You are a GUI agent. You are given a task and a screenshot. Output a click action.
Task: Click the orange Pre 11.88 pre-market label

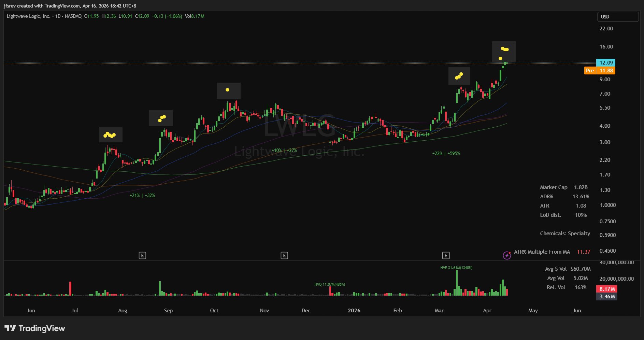pos(600,71)
